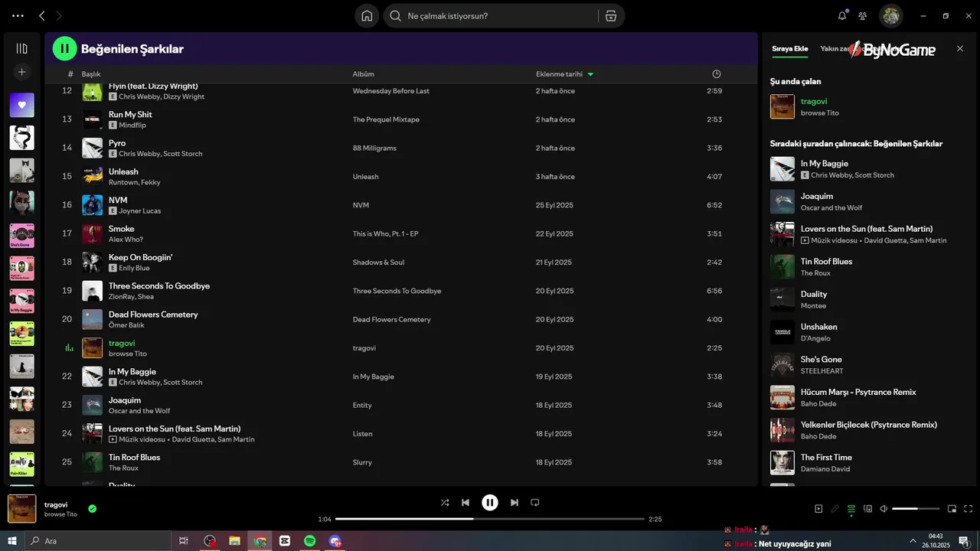Open artist link Joyner Lucas

tap(139, 211)
